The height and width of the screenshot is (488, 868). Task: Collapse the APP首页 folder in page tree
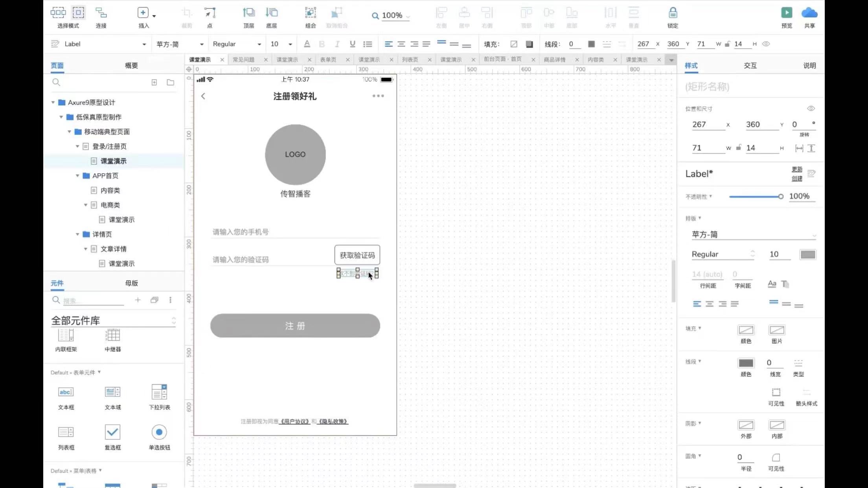(x=77, y=176)
